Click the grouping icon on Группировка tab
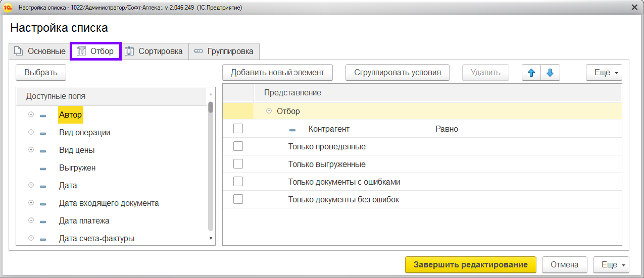This screenshot has width=644, height=278. tap(199, 51)
